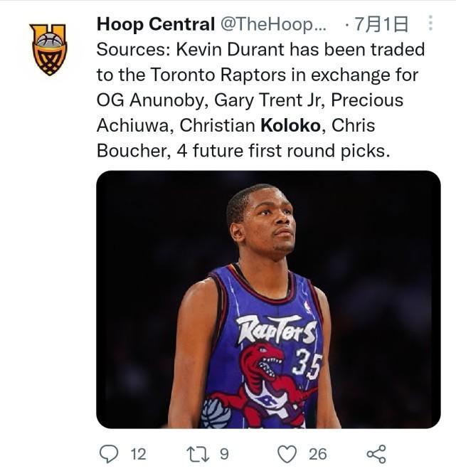Click 'Toronto Raptors' in the tweet text
The height and width of the screenshot is (476, 456).
[194, 75]
